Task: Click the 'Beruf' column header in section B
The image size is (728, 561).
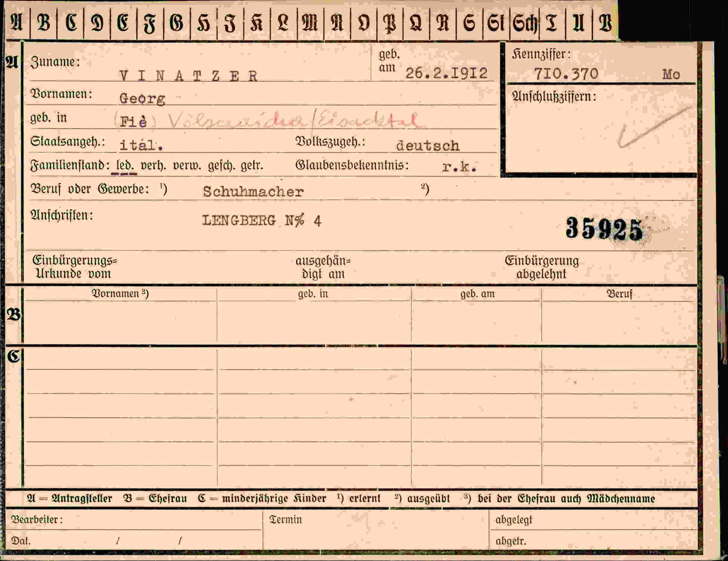Action: coord(619,294)
